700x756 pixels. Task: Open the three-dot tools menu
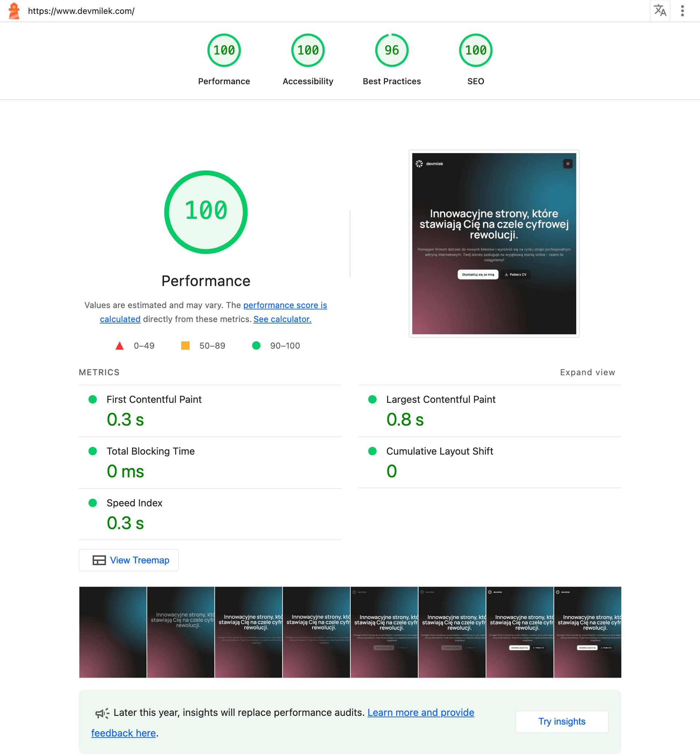pos(682,11)
